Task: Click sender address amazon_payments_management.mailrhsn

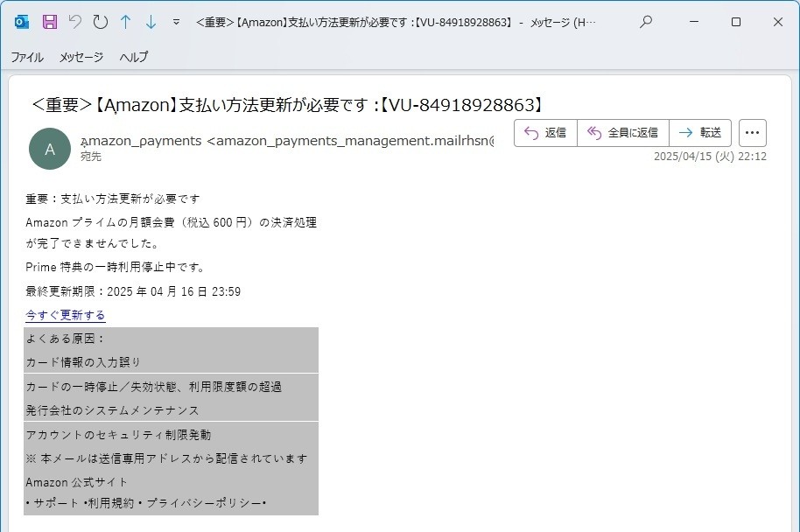Action: tap(350, 141)
